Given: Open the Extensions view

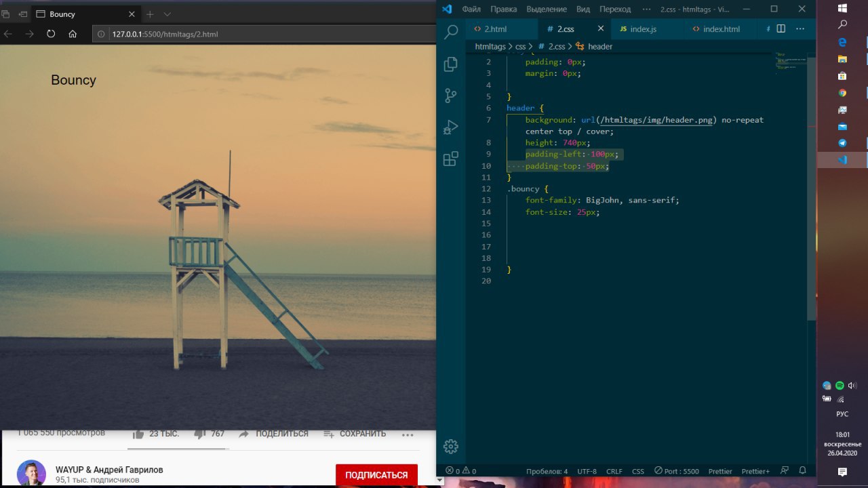Looking at the screenshot, I should pyautogui.click(x=450, y=159).
